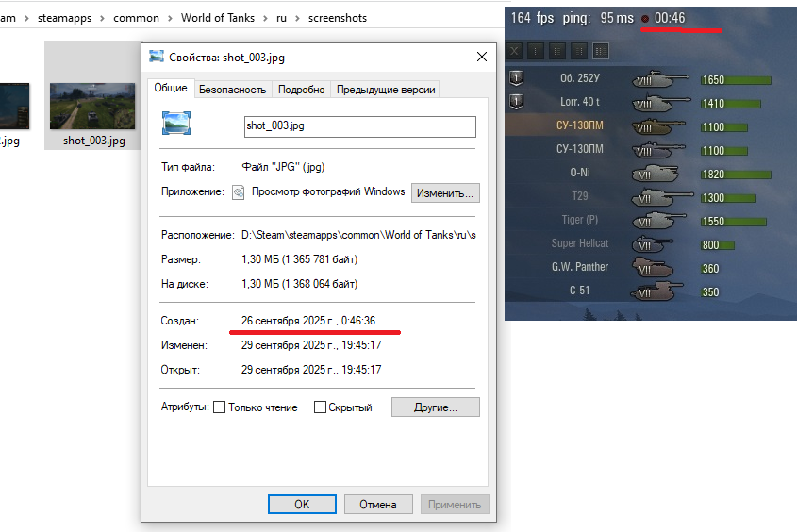This screenshot has width=797, height=532.
Task: Click the last grid icon in game panel toolbar
Action: point(601,51)
